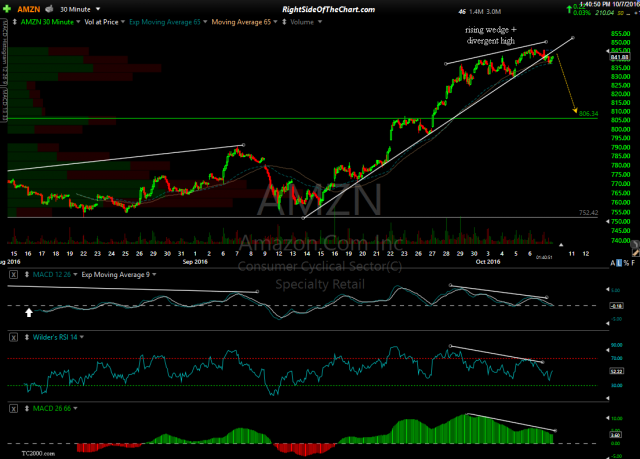Open the Vol at Price indicator dropdown
Screen dimensions: 640x459
(x=123, y=22)
